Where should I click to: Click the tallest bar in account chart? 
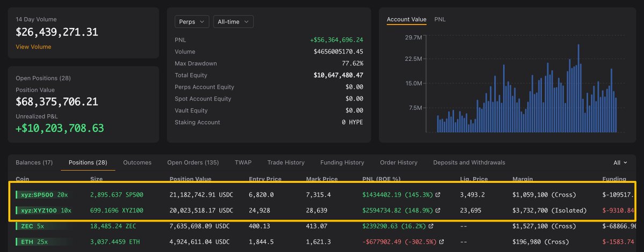point(579,88)
